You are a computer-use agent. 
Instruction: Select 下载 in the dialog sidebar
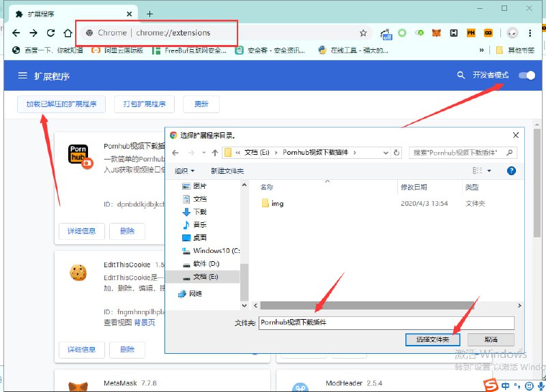199,212
